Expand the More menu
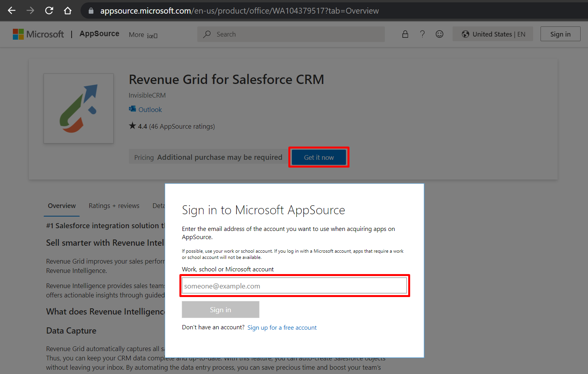 coord(143,35)
